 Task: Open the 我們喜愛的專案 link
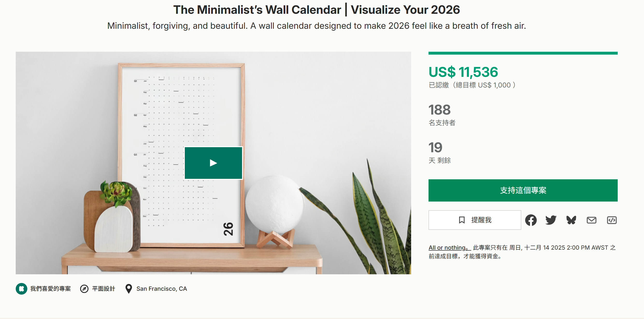coord(50,289)
